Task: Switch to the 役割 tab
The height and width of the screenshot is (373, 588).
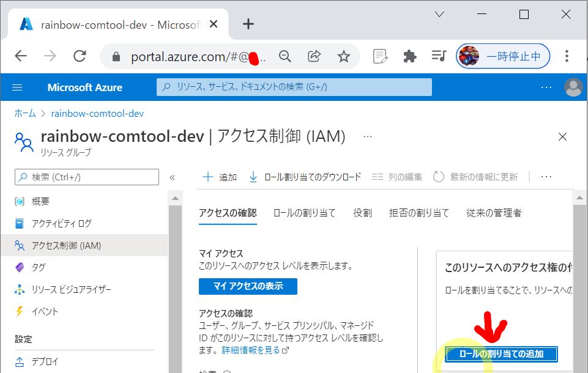Action: click(x=363, y=213)
